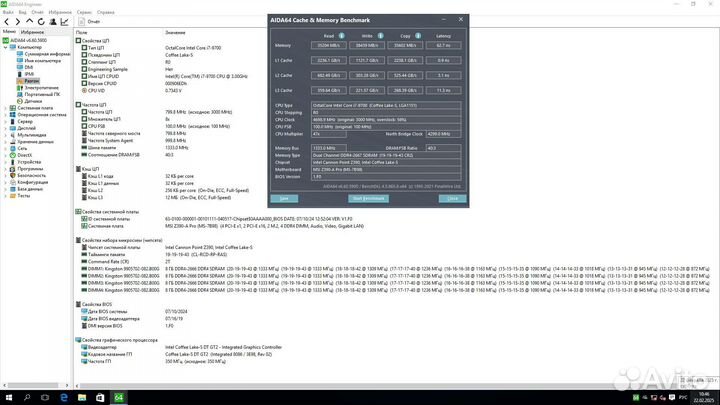The width and height of the screenshot is (720, 405).
Task: Open the Справка menu
Action: tap(106, 12)
